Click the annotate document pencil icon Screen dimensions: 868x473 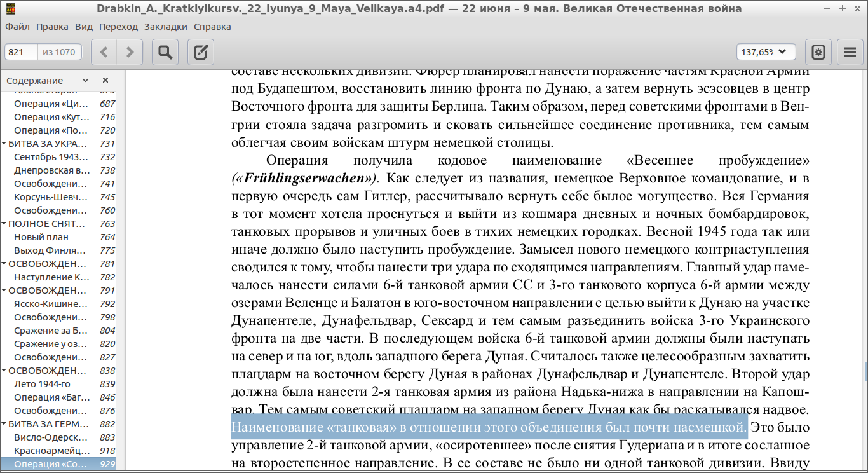201,52
